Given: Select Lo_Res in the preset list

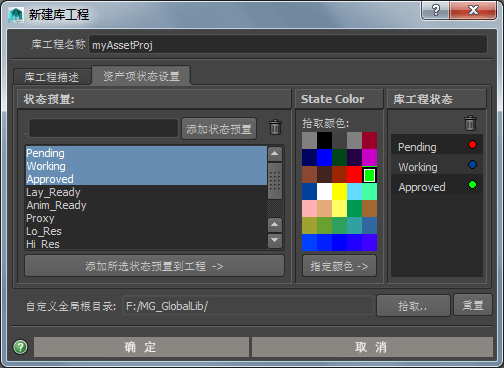Looking at the screenshot, I should pyautogui.click(x=146, y=231).
